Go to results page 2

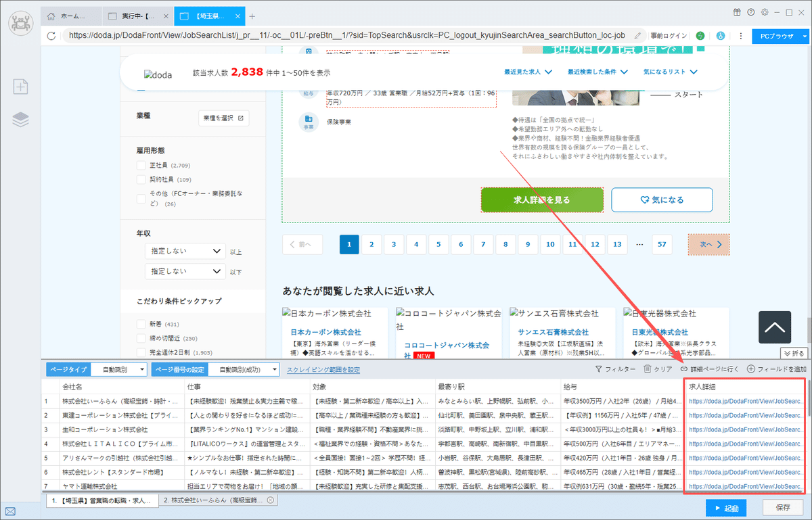[x=371, y=244]
